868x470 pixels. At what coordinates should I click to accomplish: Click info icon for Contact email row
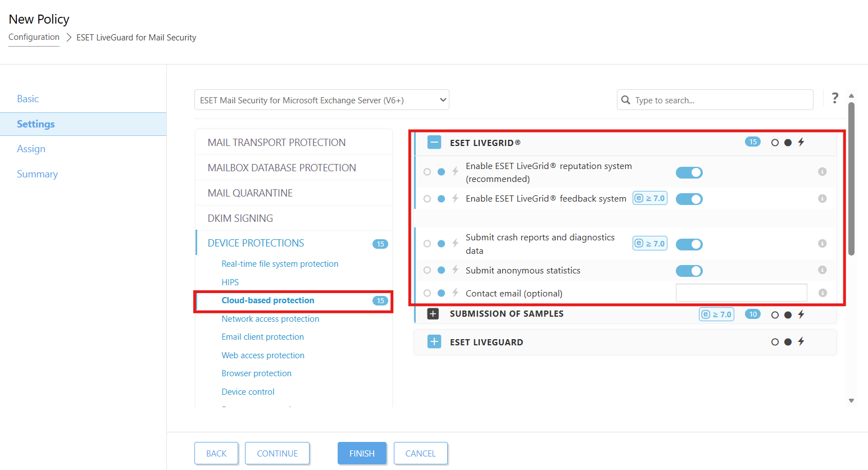tap(822, 293)
